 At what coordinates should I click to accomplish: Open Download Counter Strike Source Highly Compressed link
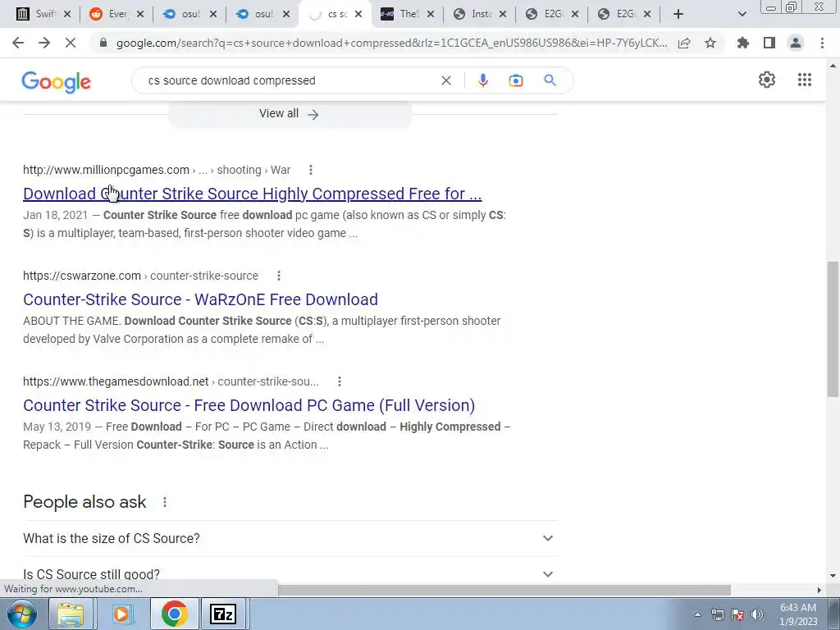click(253, 194)
